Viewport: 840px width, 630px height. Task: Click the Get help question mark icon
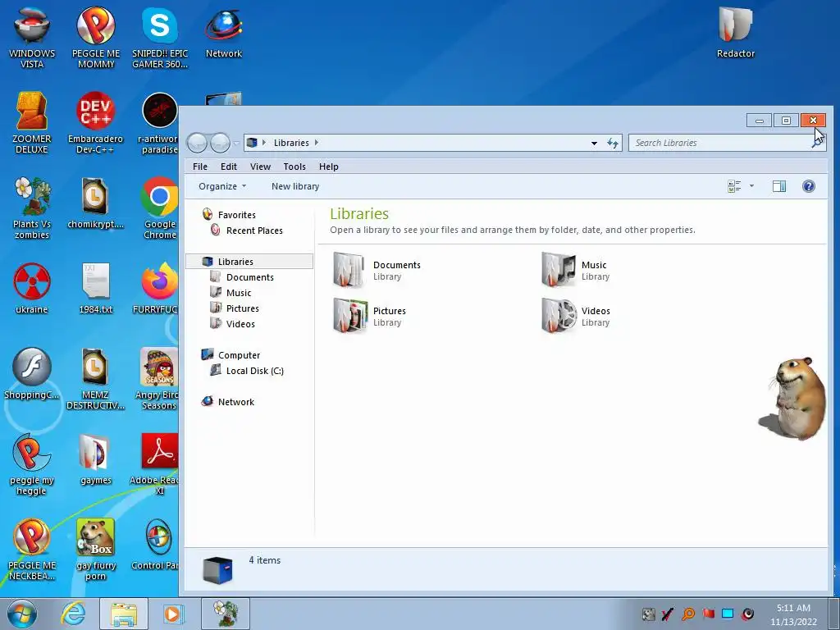(808, 186)
